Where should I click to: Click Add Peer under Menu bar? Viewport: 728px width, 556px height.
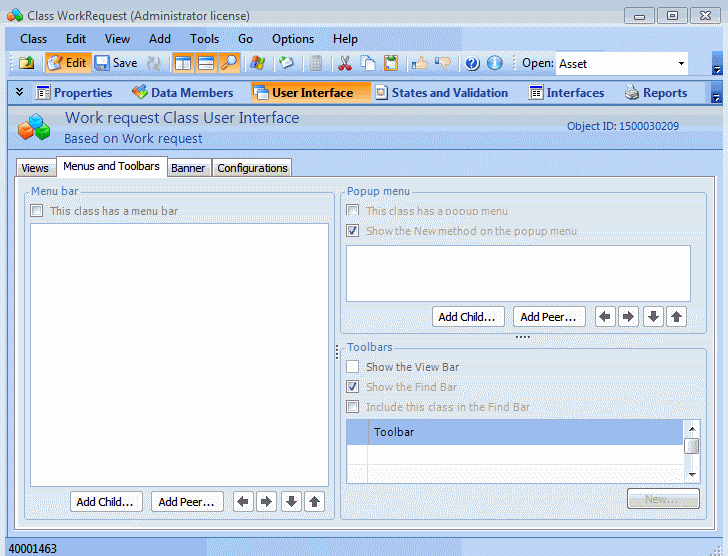tap(187, 502)
